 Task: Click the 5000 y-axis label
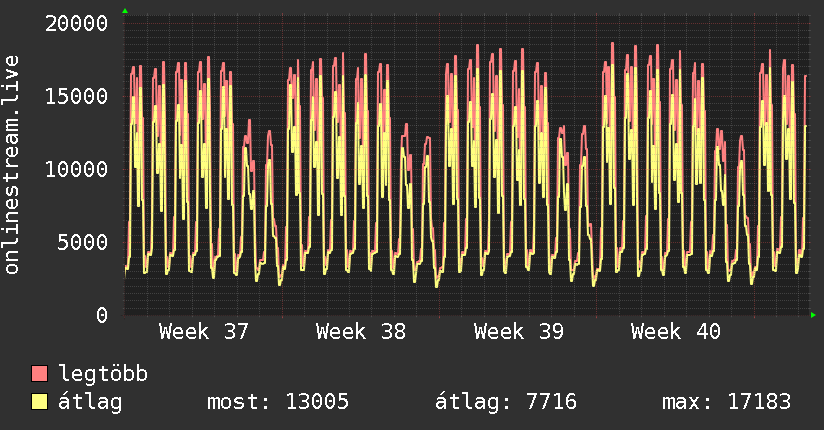83,242
